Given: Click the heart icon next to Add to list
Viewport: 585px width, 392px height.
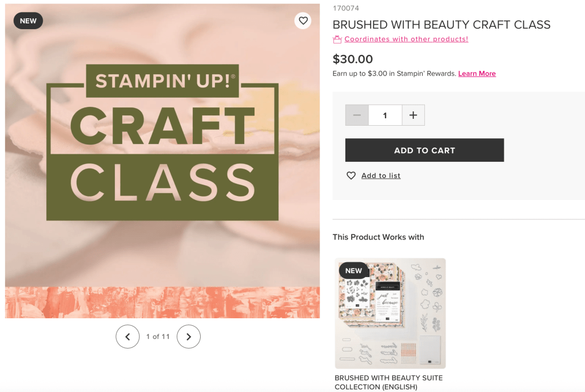Looking at the screenshot, I should tap(351, 175).
